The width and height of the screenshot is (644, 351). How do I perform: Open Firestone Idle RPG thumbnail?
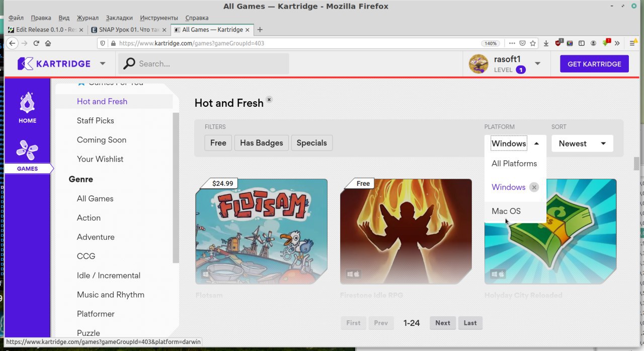(x=406, y=231)
